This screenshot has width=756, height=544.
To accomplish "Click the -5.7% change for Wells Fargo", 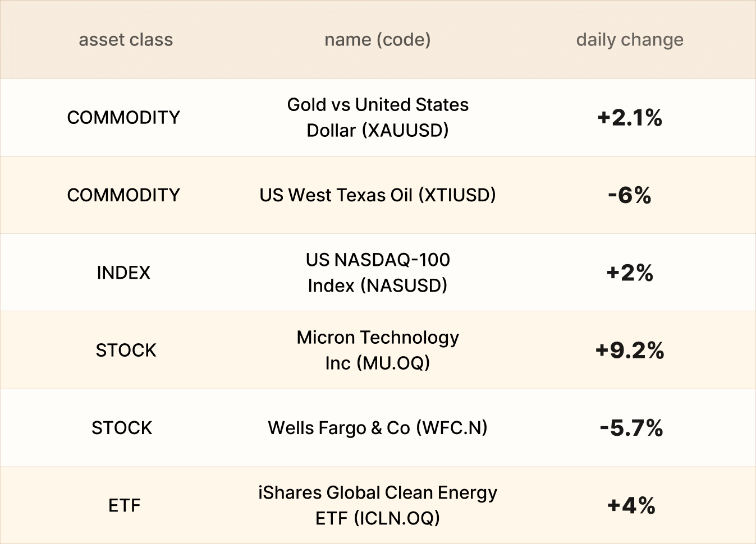I will [x=631, y=428].
